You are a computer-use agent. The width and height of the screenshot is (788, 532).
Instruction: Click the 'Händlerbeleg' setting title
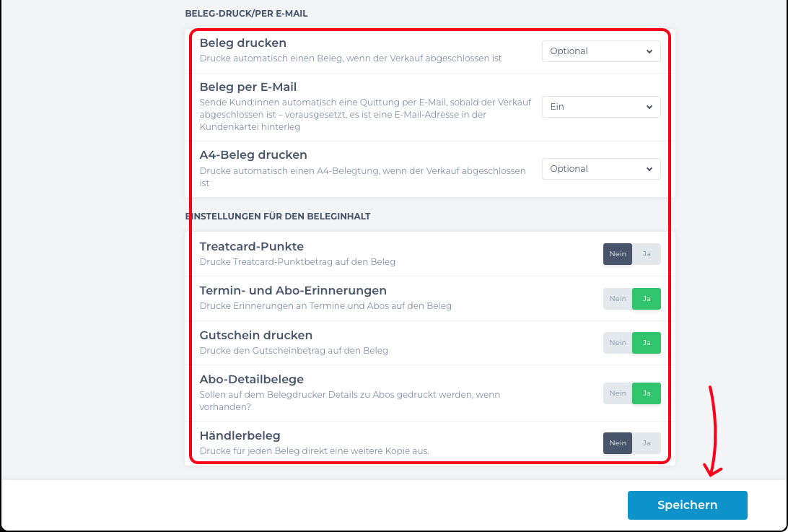240,436
